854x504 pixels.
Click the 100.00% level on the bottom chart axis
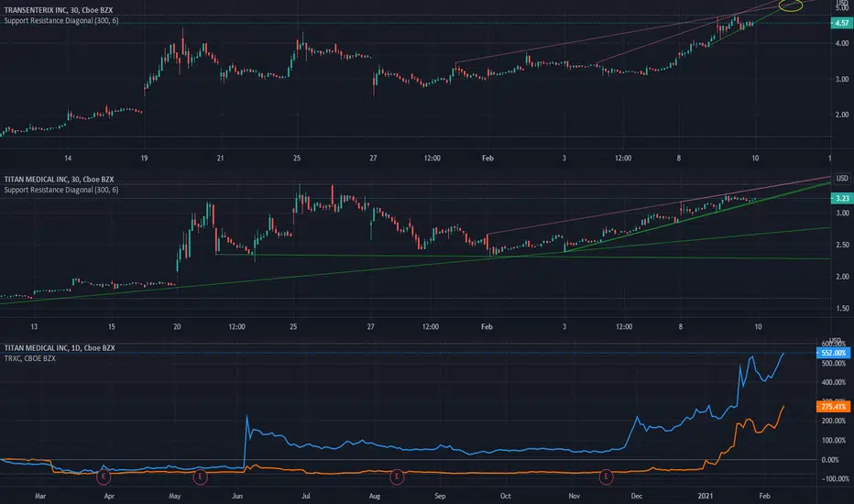[x=833, y=440]
